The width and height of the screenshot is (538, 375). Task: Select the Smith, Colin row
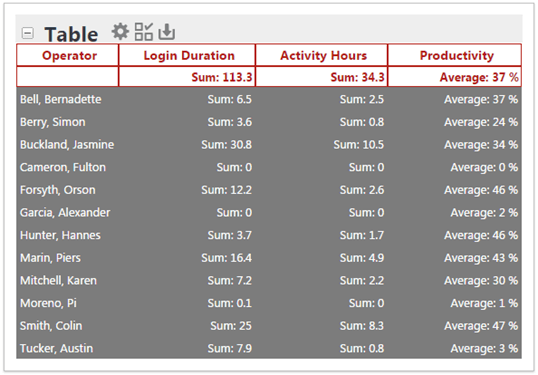(269, 326)
